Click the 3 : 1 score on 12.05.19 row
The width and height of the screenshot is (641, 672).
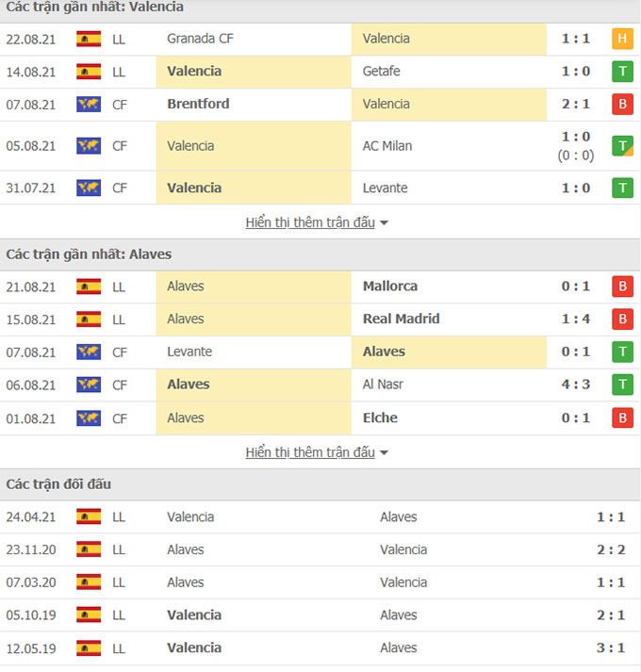611,648
